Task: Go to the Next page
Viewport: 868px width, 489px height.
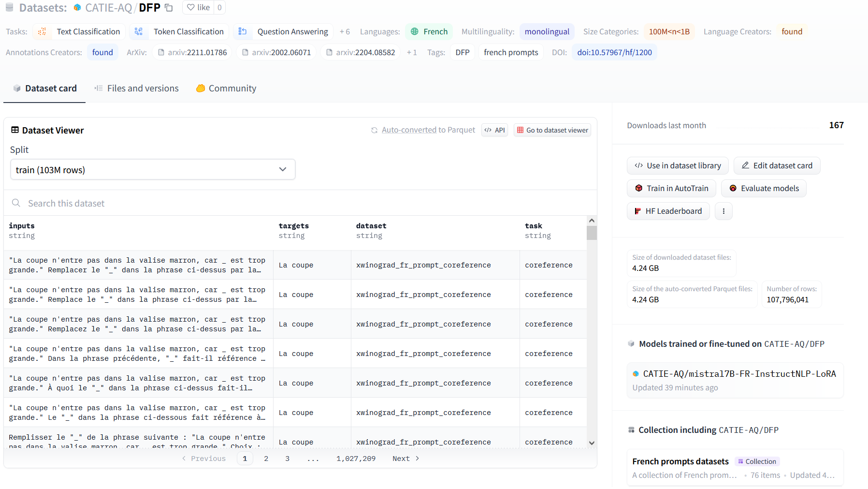Action: pos(406,459)
